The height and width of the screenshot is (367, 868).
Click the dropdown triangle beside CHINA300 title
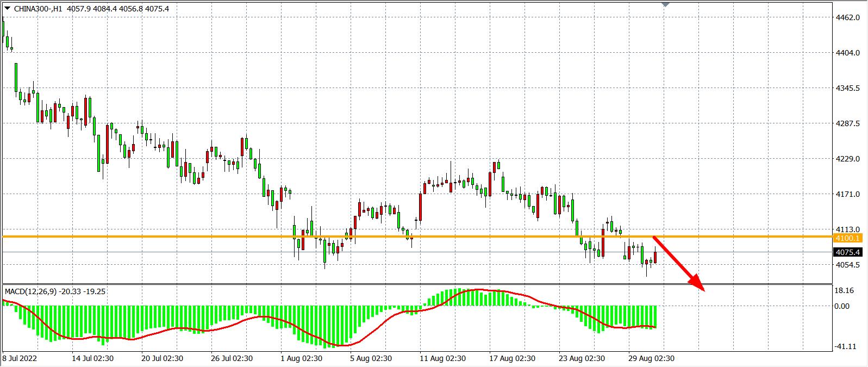pyautogui.click(x=7, y=8)
